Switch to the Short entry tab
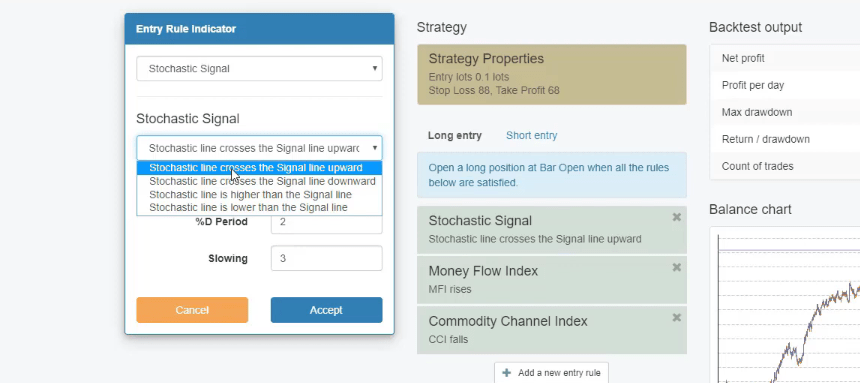 pyautogui.click(x=531, y=135)
